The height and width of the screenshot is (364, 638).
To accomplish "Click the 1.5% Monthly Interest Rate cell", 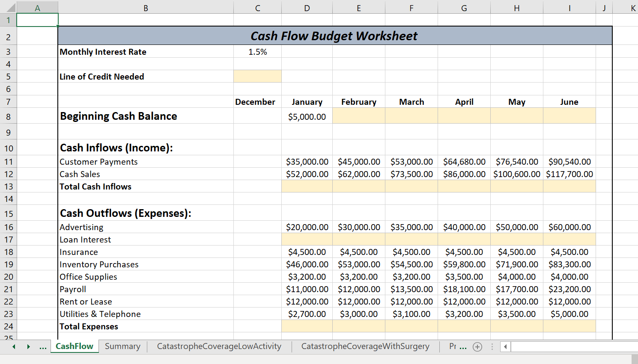I will tap(257, 52).
